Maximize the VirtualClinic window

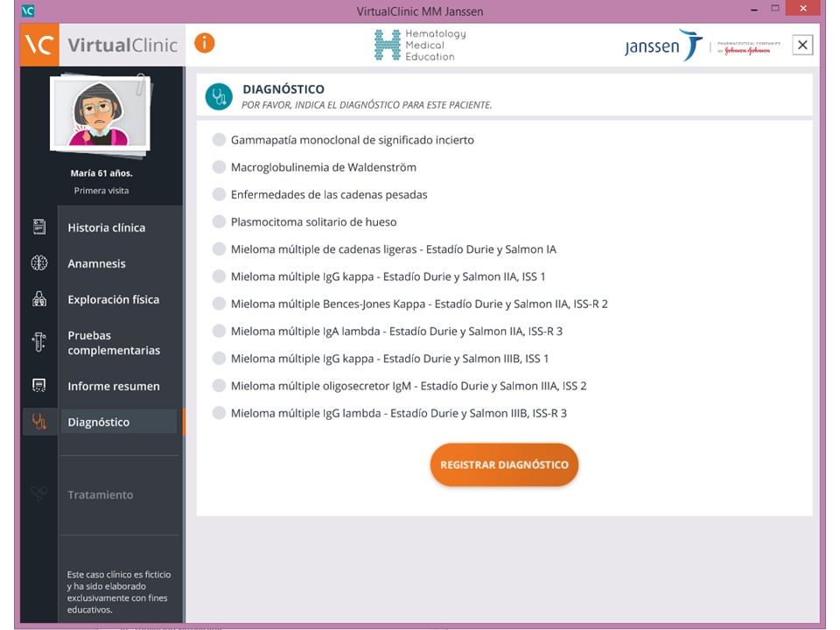[x=775, y=8]
